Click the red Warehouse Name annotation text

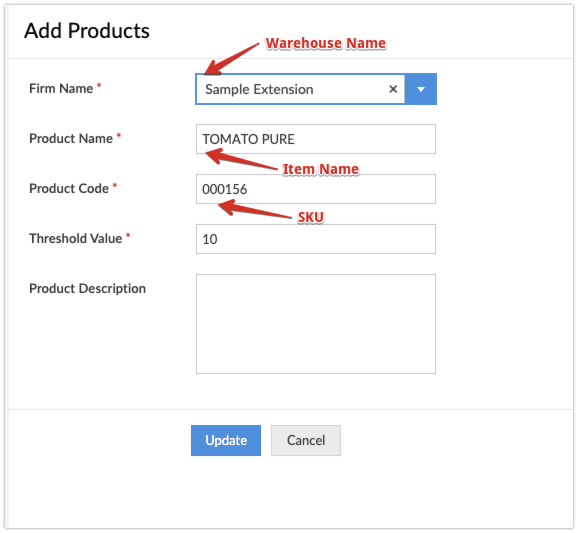tap(326, 43)
